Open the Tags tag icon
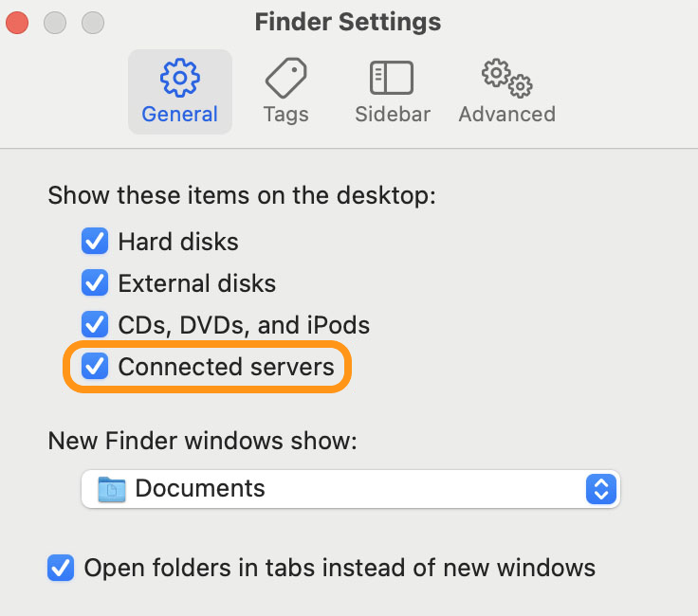 pyautogui.click(x=285, y=78)
